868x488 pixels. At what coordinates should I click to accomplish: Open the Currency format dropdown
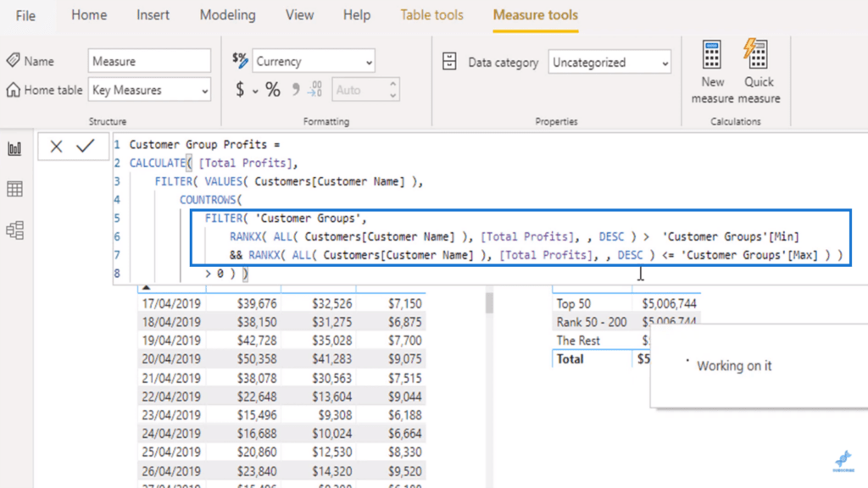tap(314, 61)
